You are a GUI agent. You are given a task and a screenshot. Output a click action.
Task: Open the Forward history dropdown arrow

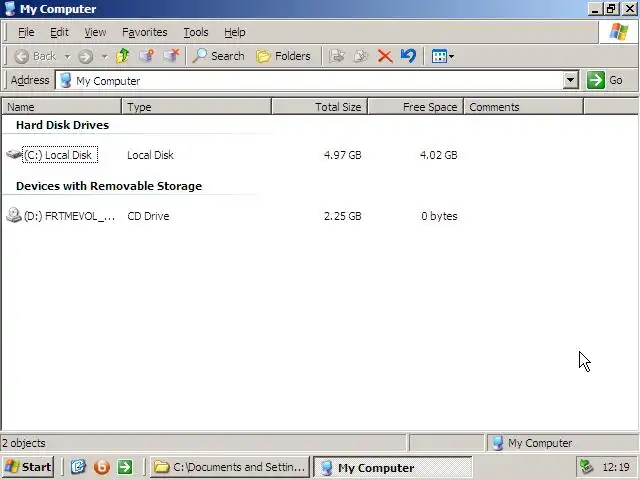click(x=104, y=56)
